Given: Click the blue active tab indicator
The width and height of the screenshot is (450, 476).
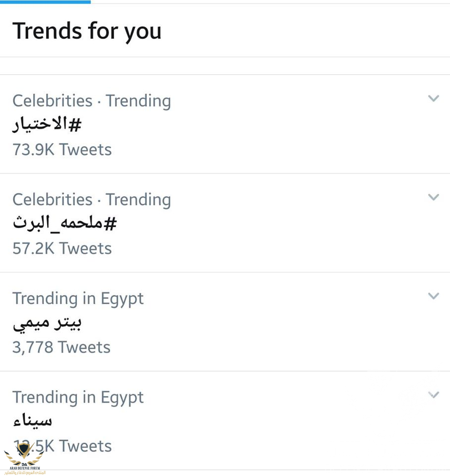Looking at the screenshot, I should tap(45, 2).
